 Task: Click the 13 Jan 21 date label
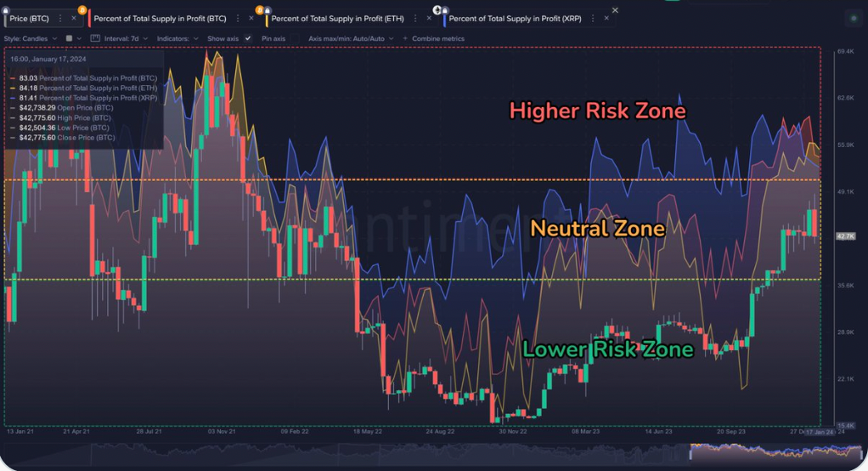(20, 431)
